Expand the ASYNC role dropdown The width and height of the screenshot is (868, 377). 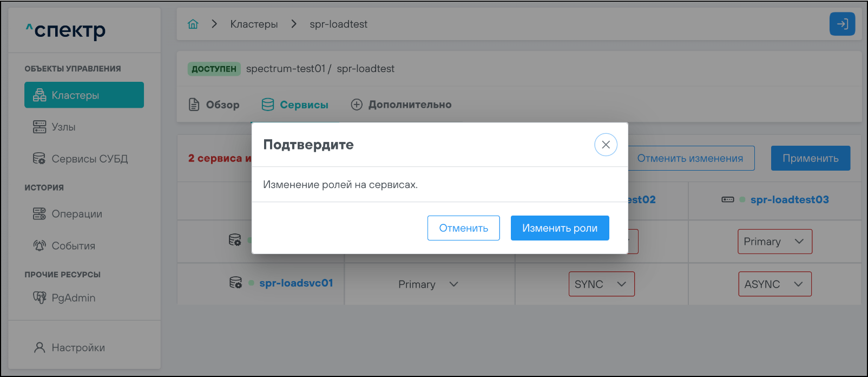click(x=774, y=284)
